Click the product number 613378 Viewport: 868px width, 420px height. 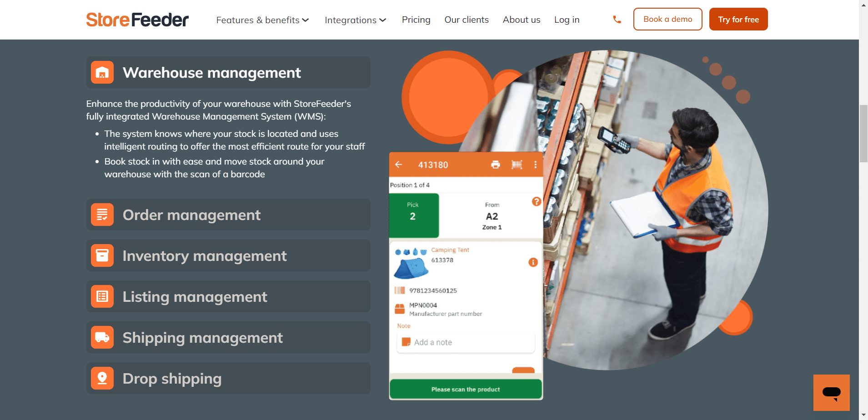tap(442, 260)
